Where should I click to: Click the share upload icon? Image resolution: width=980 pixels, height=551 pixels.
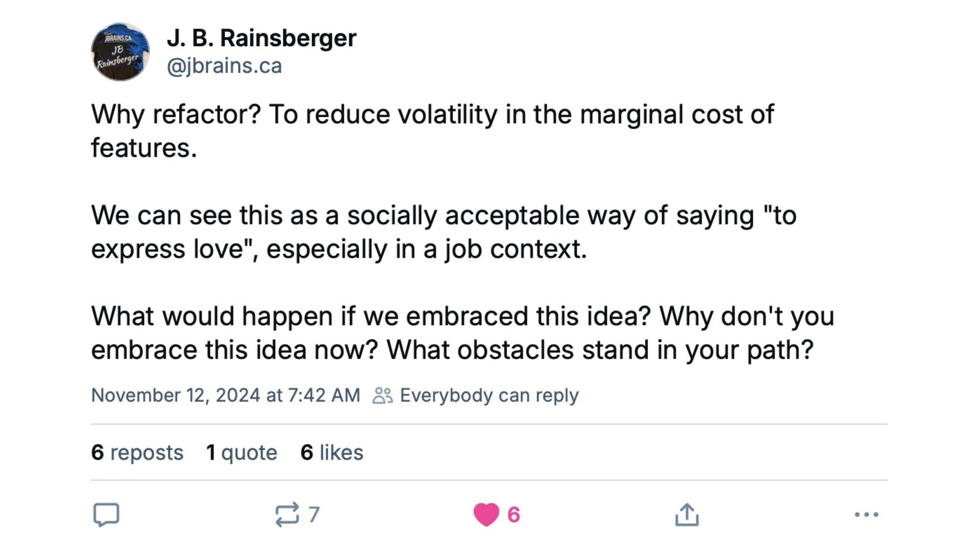(x=687, y=514)
